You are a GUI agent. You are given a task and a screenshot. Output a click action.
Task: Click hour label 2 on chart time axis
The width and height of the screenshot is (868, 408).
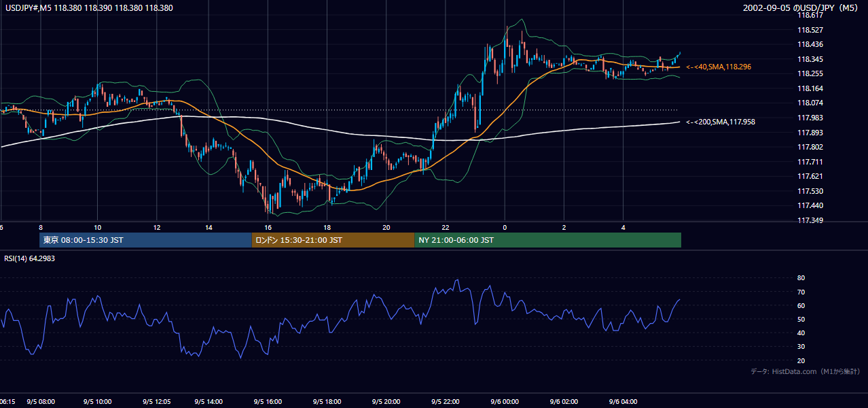564,227
